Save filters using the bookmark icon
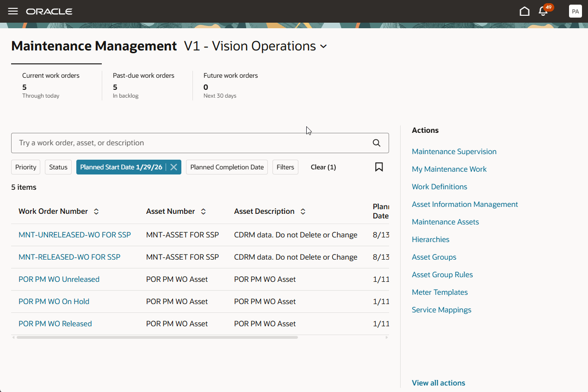This screenshot has height=392, width=588. 378,167
